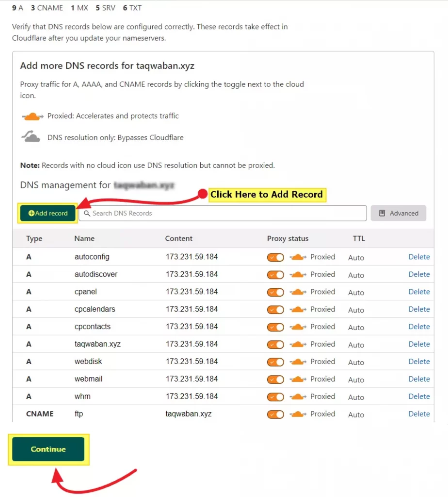Click the orange cloud icon in ftp row
448x497 pixels.
click(x=298, y=414)
